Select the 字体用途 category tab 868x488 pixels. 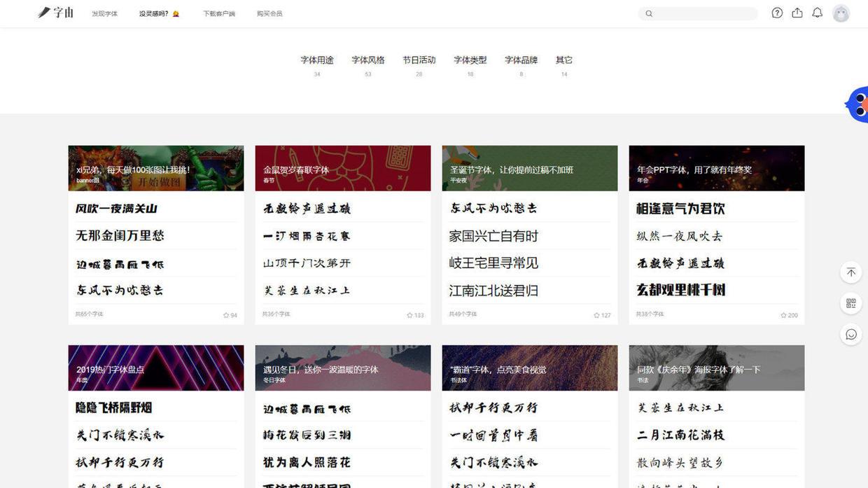(317, 60)
